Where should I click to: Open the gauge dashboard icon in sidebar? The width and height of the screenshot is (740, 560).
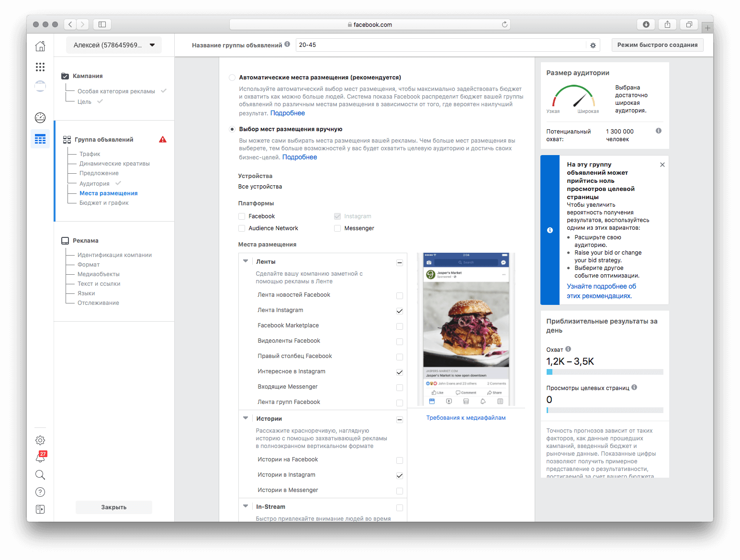(40, 117)
